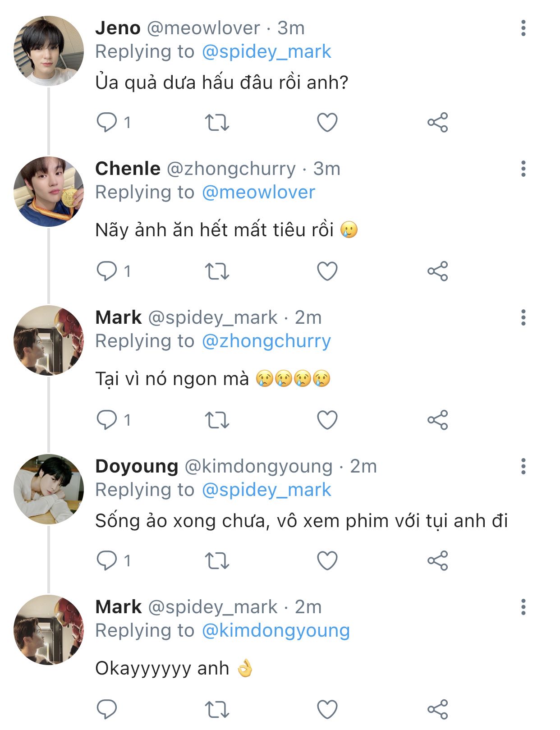560x730 pixels.
Task: Like Mark's "Okayyyyyy anh" tweet
Action: point(327,709)
